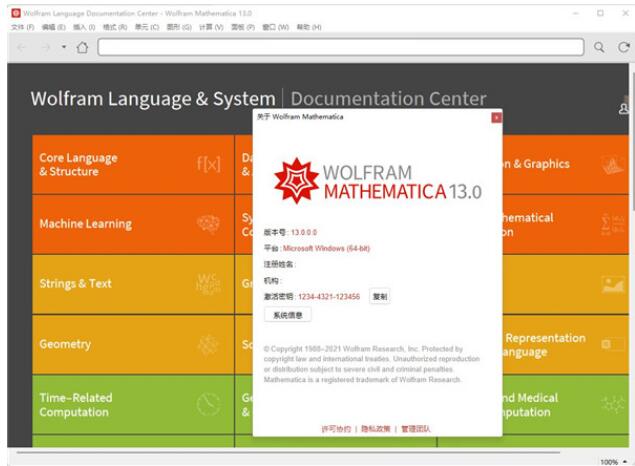Screen dimensions: 635x466
Task: Click the picture icon on right yellow tile
Action: click(x=613, y=285)
